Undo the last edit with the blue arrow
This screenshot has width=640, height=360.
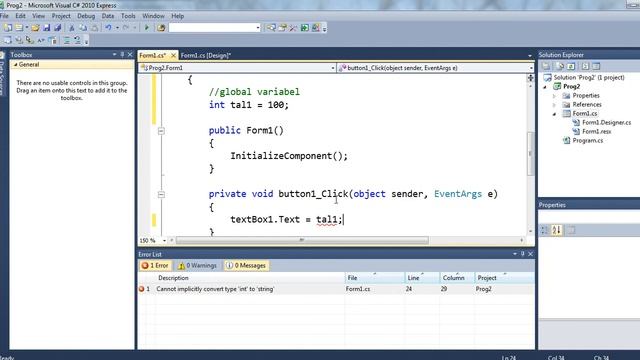pyautogui.click(x=109, y=28)
